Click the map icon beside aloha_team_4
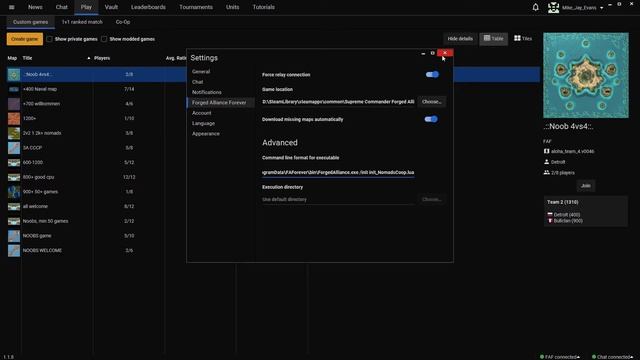Viewport: 640px width, 360px height. tap(547, 151)
